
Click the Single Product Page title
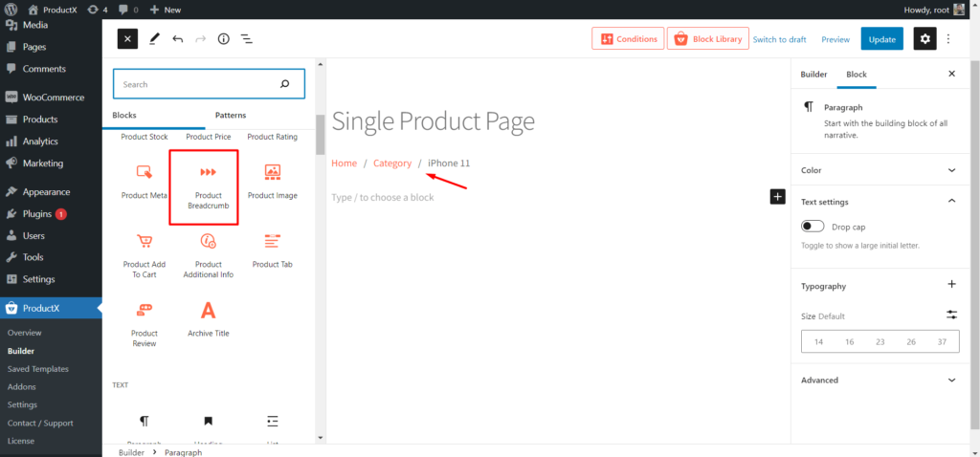pyautogui.click(x=434, y=121)
